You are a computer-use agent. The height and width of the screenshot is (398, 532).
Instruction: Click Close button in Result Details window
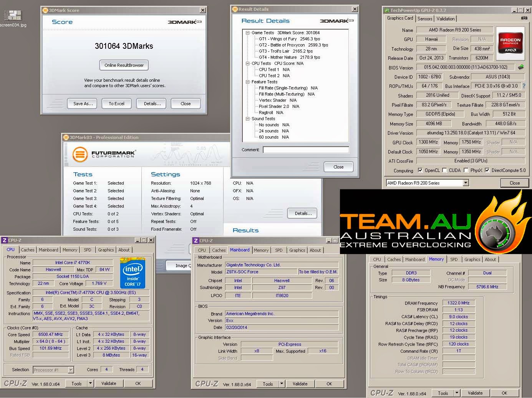(338, 167)
